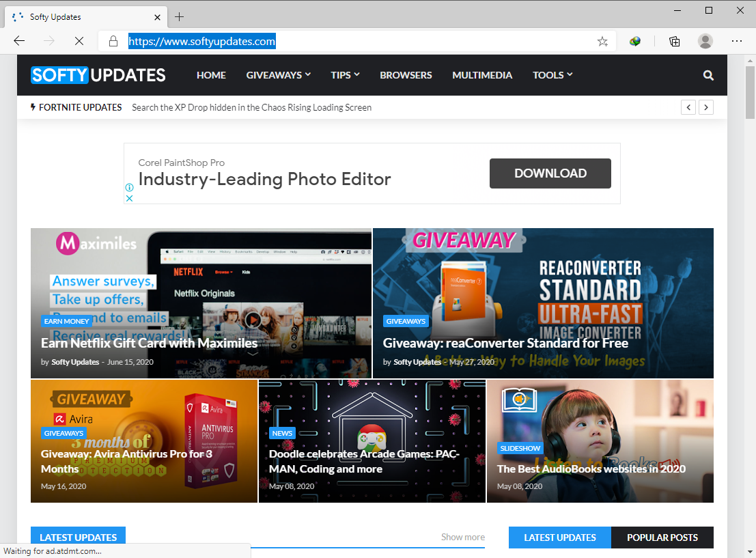The height and width of the screenshot is (558, 756).
Task: Open the browser Settings and more menu
Action: [x=737, y=41]
